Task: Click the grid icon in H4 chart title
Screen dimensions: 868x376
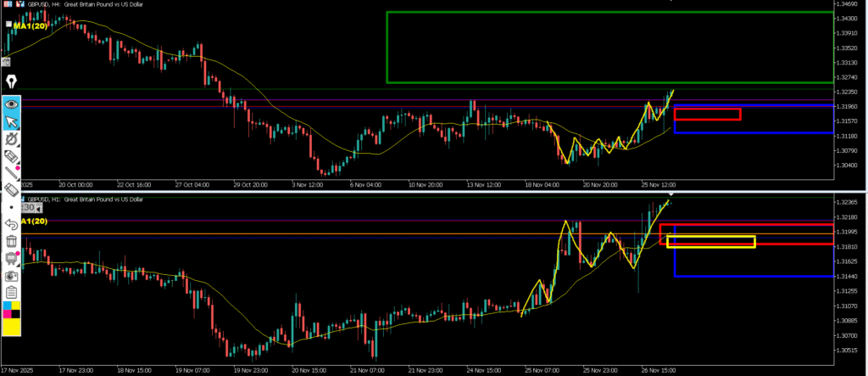Action: (8, 4)
